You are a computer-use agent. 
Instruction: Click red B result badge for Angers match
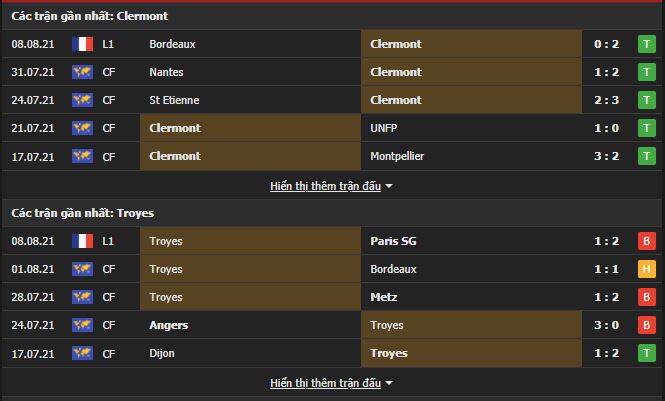point(647,325)
